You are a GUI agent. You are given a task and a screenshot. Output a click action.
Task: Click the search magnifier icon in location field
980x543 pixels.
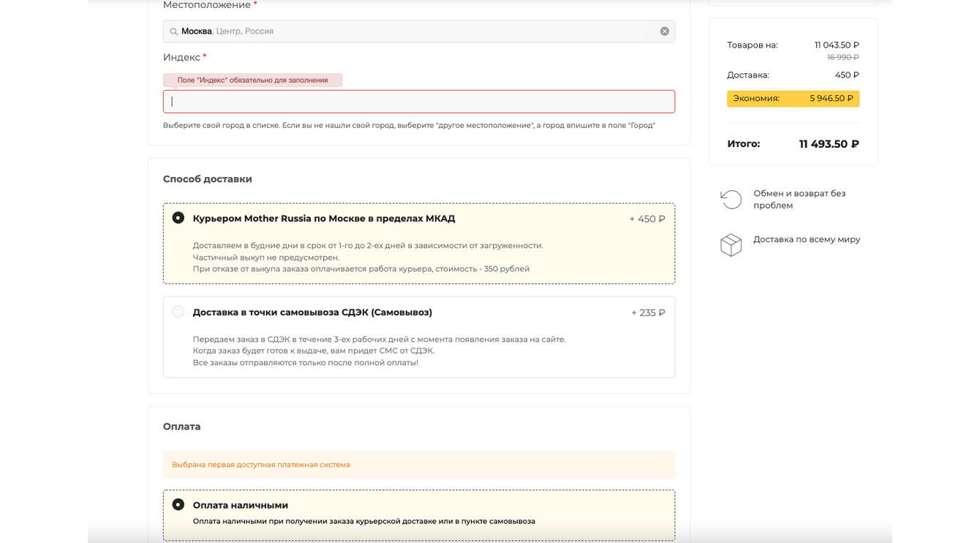pos(173,31)
